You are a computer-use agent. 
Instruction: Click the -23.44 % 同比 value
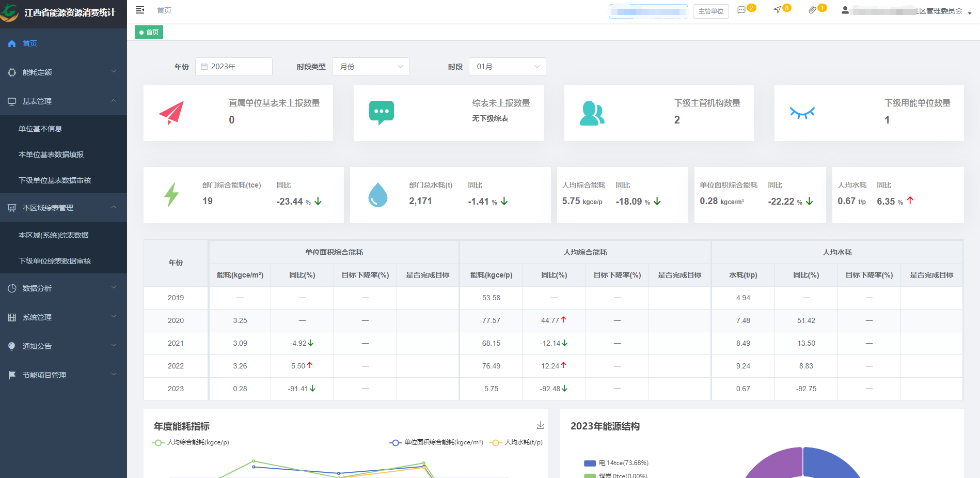click(x=294, y=202)
